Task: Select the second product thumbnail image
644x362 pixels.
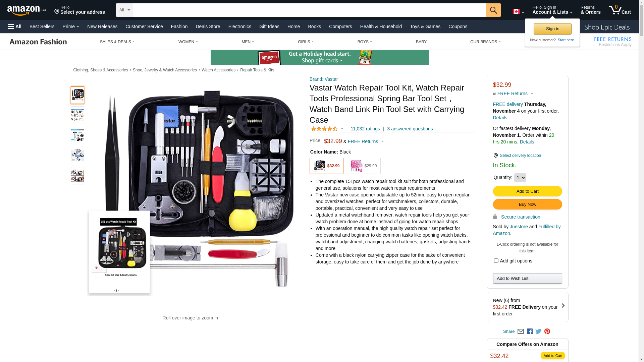Action: click(x=77, y=115)
